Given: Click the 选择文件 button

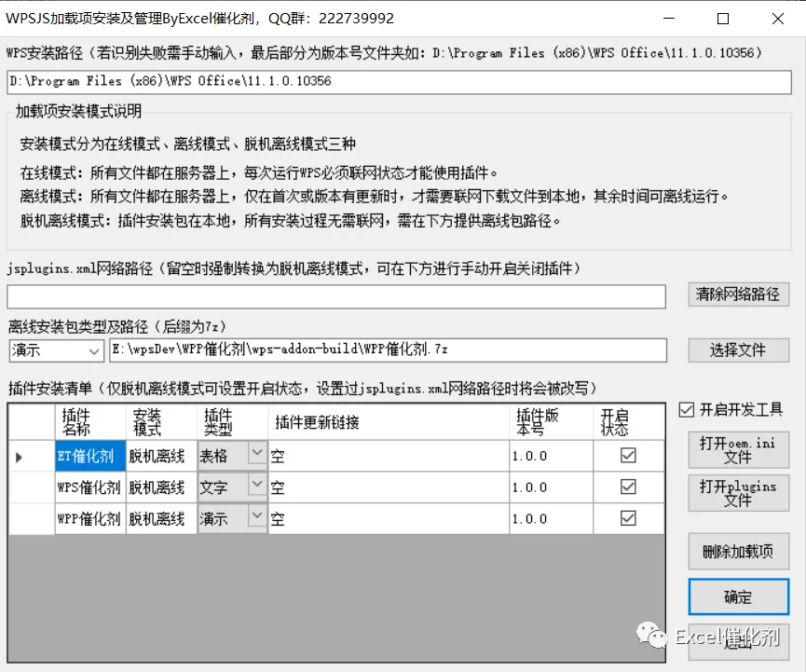Looking at the screenshot, I should tap(738, 350).
